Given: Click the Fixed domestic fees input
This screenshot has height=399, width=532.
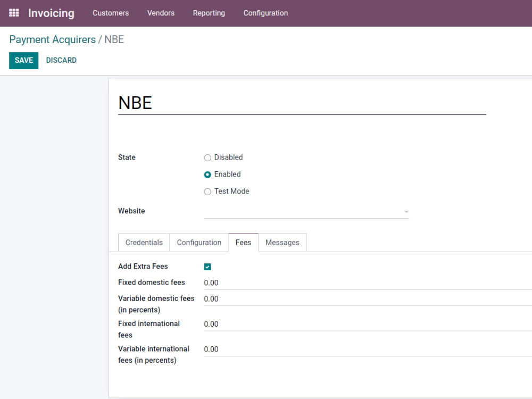Looking at the screenshot, I should [x=266, y=282].
